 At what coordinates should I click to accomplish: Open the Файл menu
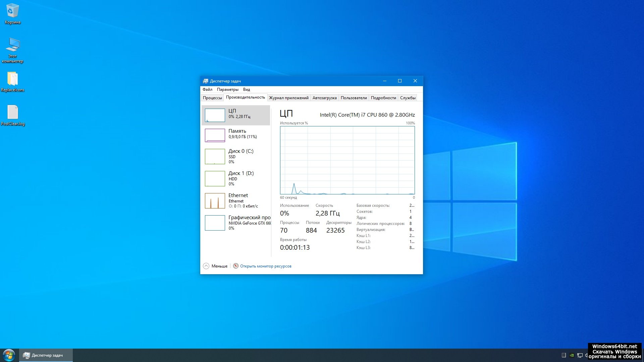coord(207,89)
